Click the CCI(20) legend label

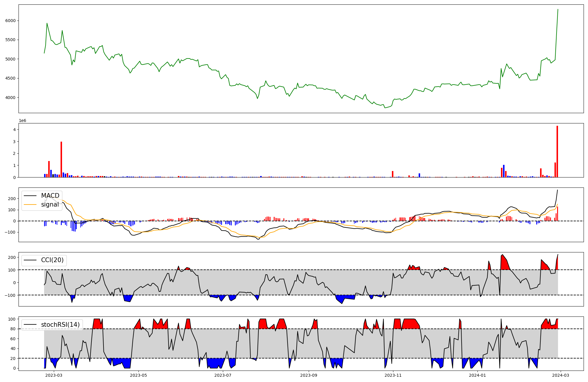pyautogui.click(x=52, y=260)
